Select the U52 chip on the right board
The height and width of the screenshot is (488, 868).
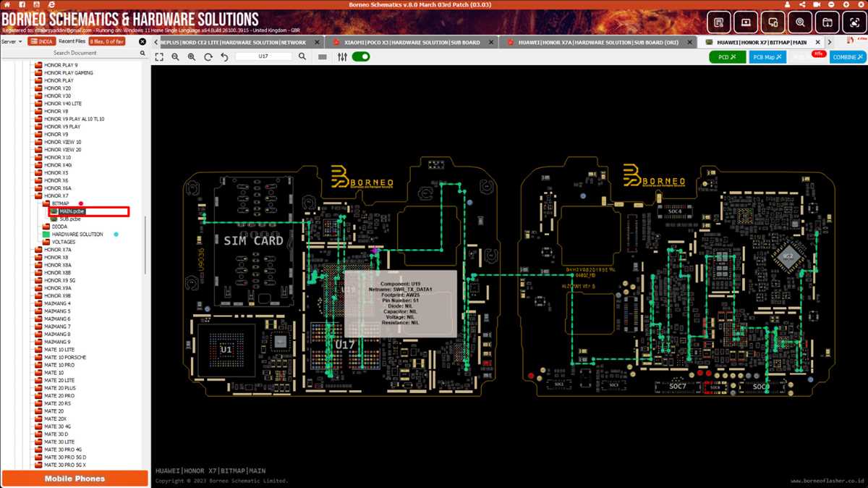click(x=788, y=256)
